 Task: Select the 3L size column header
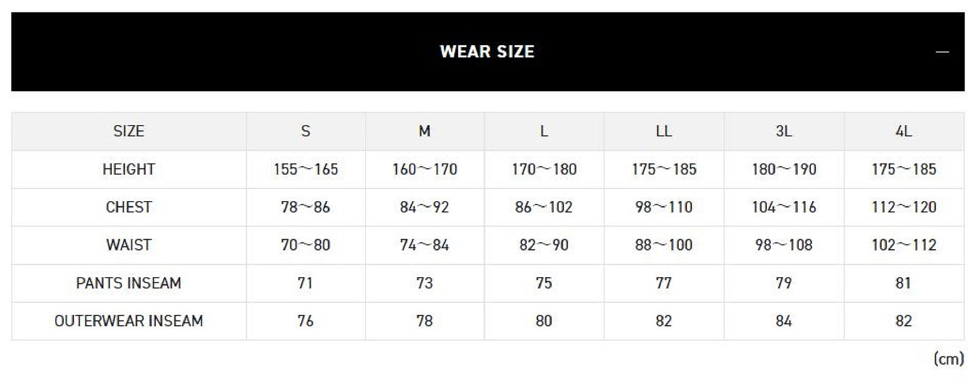pyautogui.click(x=783, y=132)
